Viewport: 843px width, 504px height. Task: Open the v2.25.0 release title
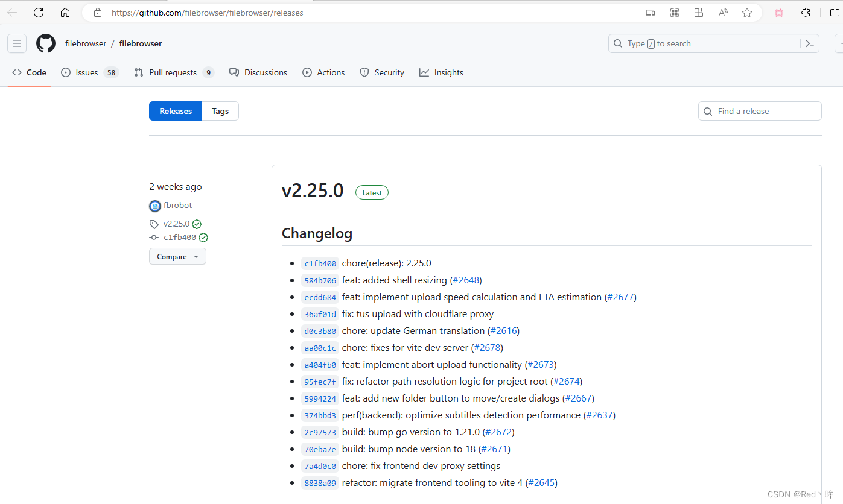coord(313,191)
